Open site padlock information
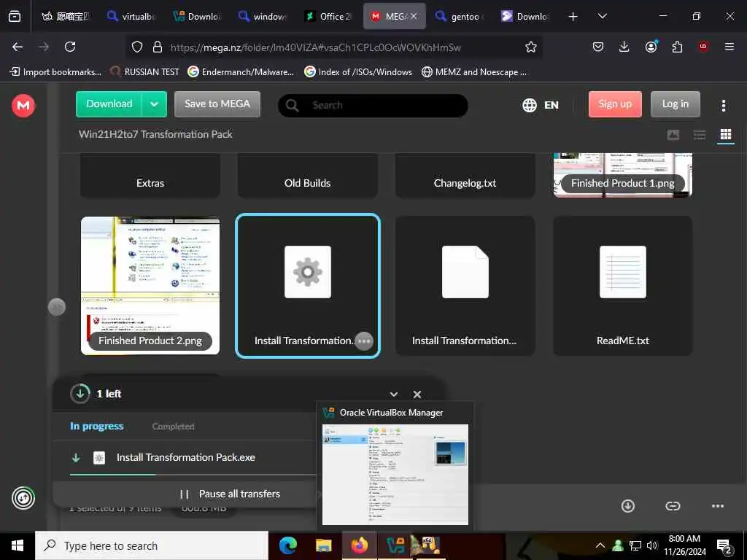 pyautogui.click(x=158, y=47)
